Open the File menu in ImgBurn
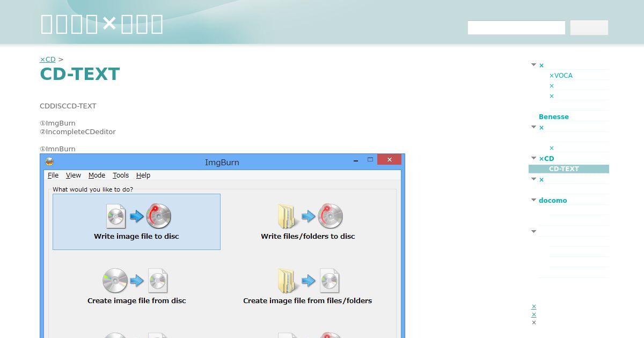This screenshot has height=338, width=644. point(53,175)
